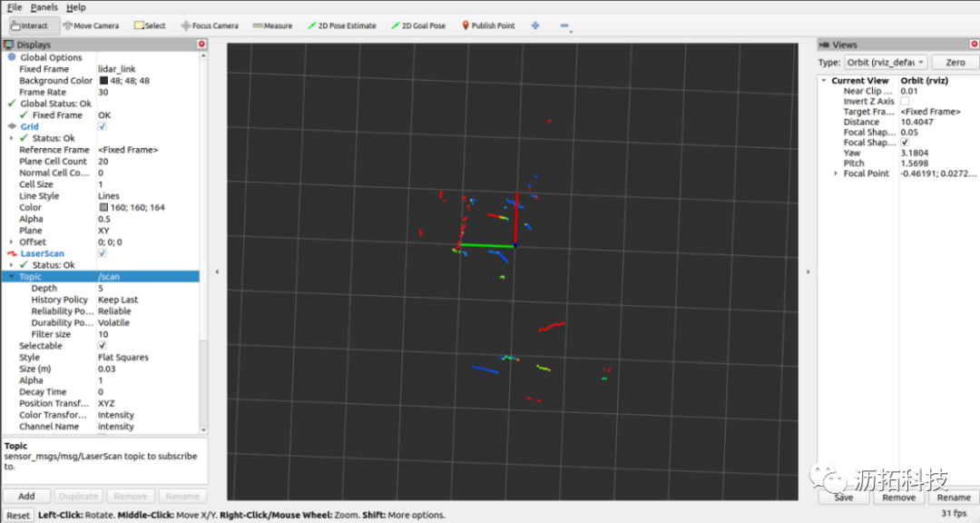Change the Reliability Policy Reliable value
Viewport: 980px width, 523px height.
pyautogui.click(x=114, y=311)
